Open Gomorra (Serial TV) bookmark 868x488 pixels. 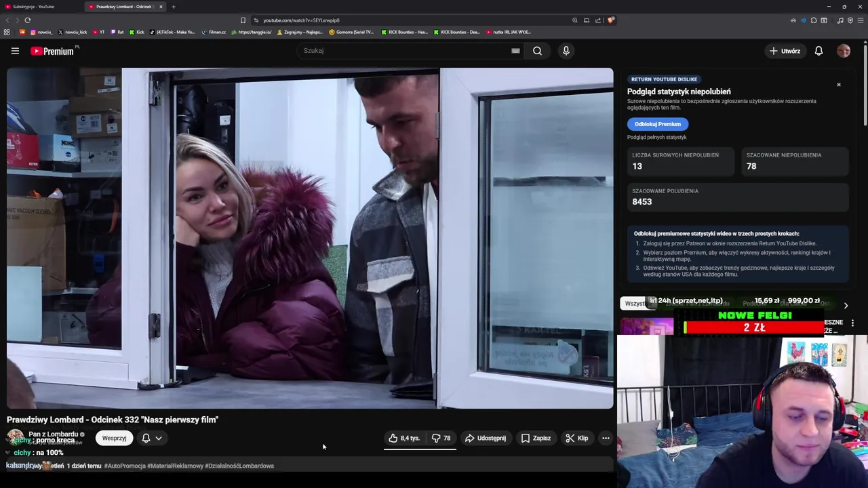click(x=351, y=32)
